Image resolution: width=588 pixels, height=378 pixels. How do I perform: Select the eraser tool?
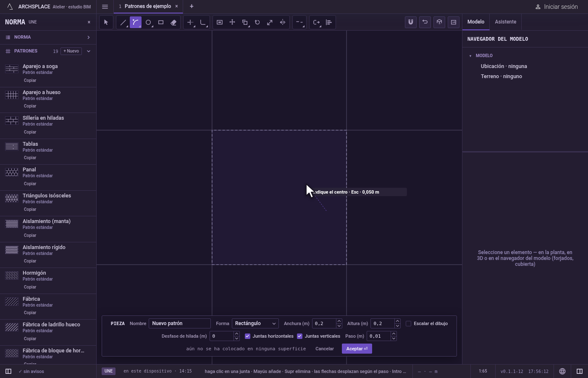(173, 22)
